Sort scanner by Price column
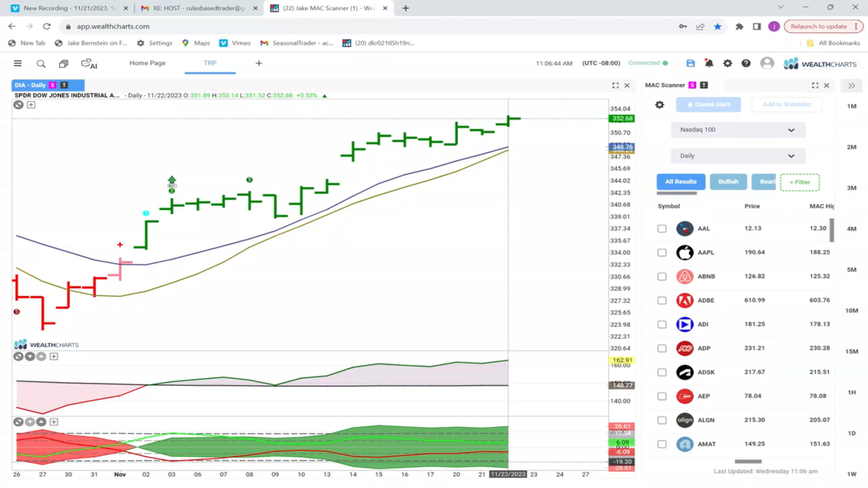The image size is (868, 488). pos(752,206)
